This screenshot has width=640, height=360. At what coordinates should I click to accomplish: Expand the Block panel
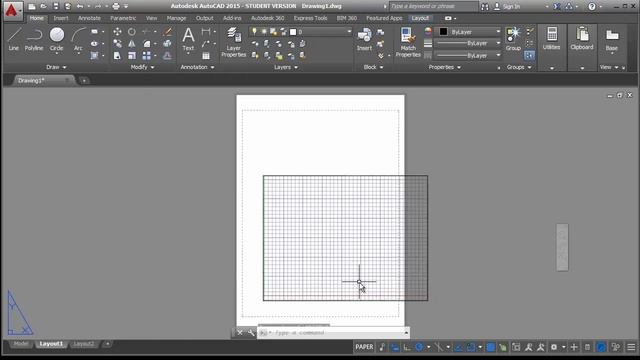(373, 67)
